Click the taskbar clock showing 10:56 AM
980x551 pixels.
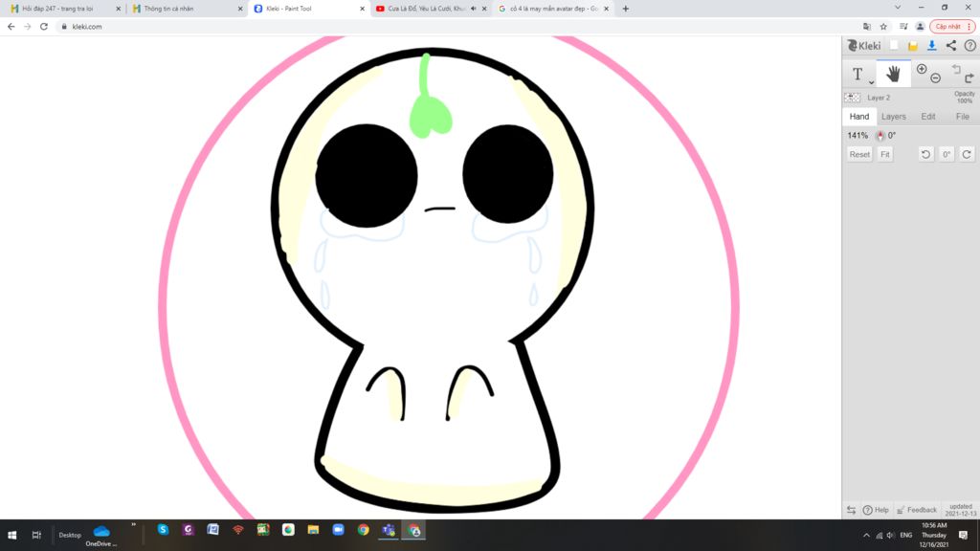934,535
